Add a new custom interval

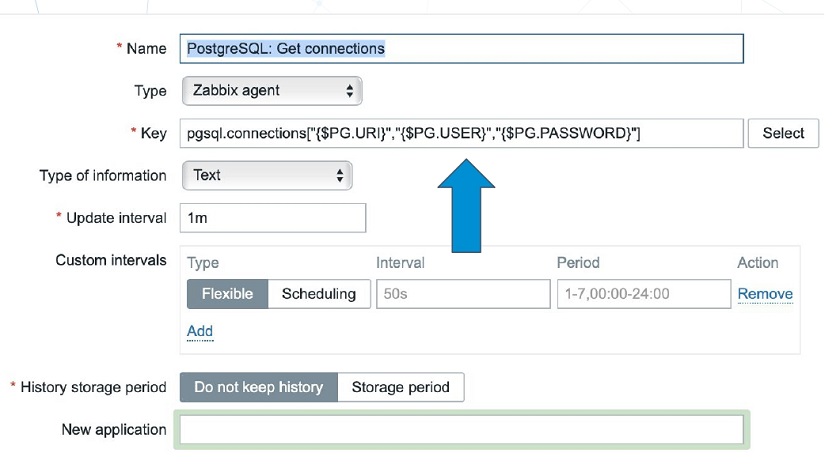pos(200,331)
